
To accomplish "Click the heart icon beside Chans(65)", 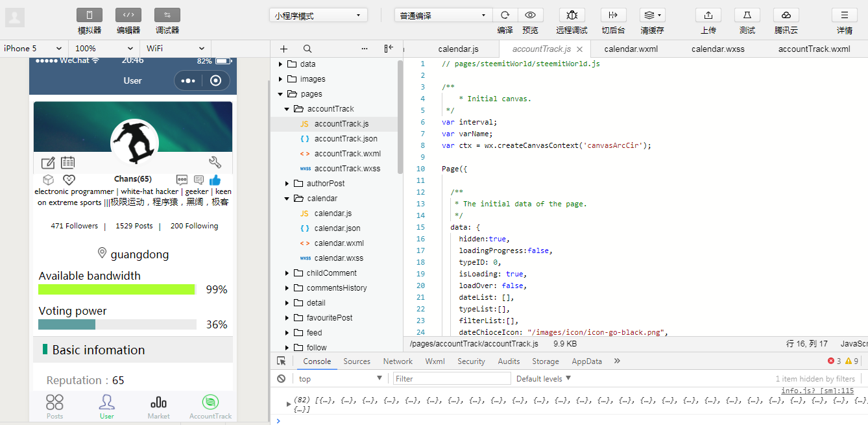I will coord(69,180).
